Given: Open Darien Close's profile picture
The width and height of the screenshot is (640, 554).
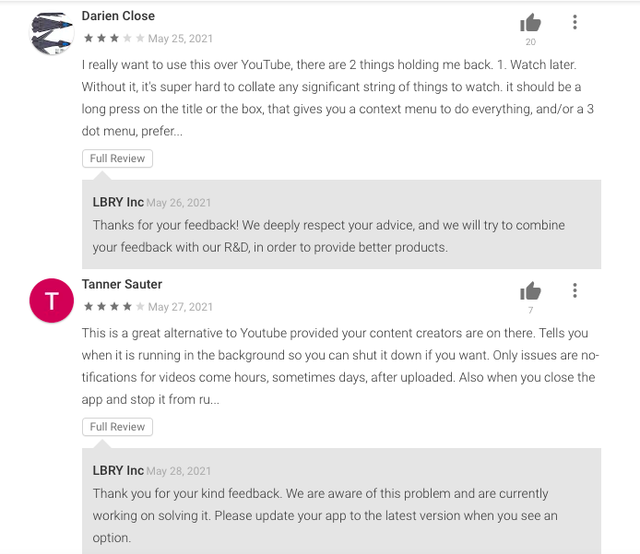Looking at the screenshot, I should (x=51, y=33).
